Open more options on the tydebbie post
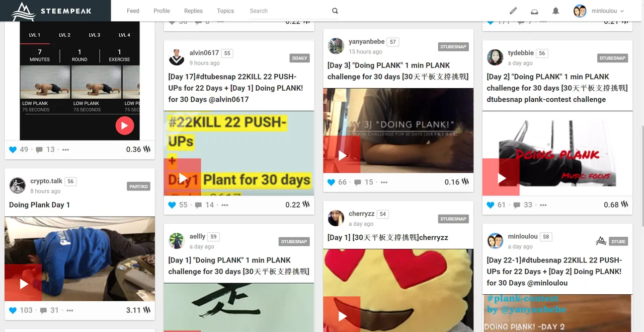This screenshot has width=644, height=332. tap(543, 205)
